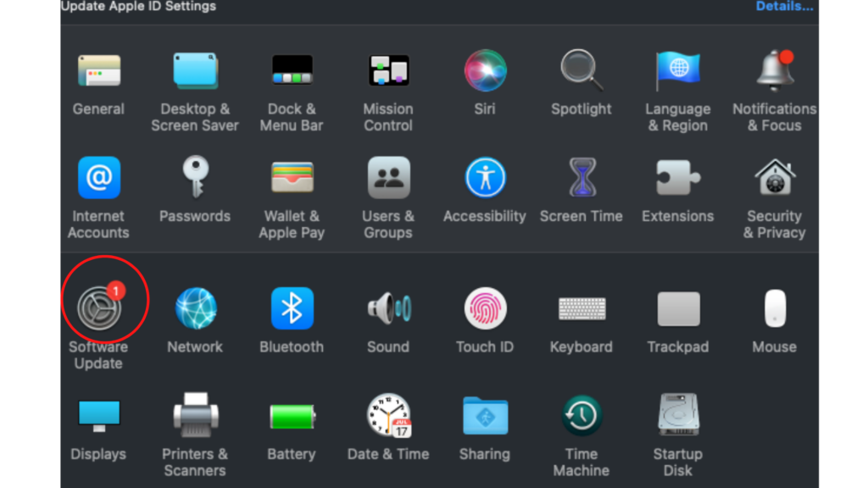Open Startup Disk preferences
The width and height of the screenshot is (868, 488).
678,415
